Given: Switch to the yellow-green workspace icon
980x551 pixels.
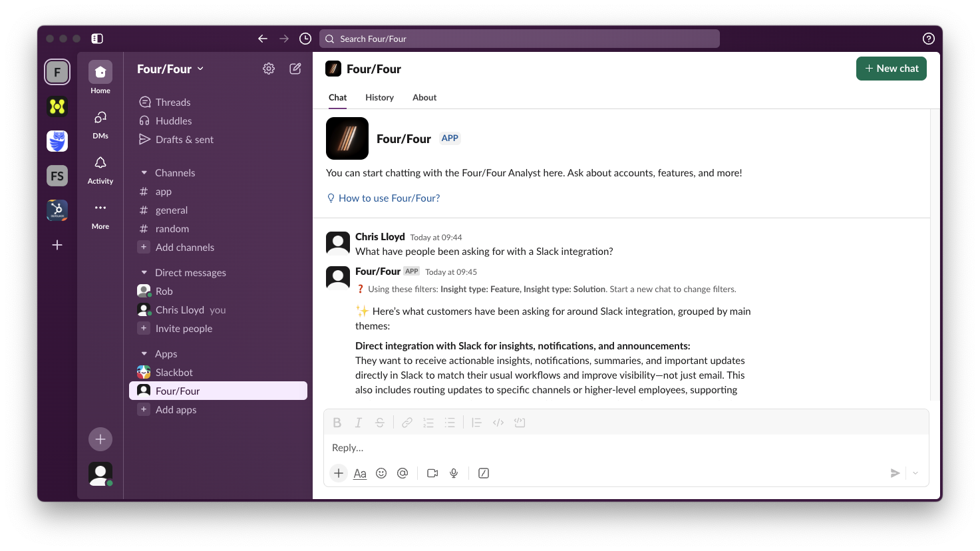Looking at the screenshot, I should point(57,106).
